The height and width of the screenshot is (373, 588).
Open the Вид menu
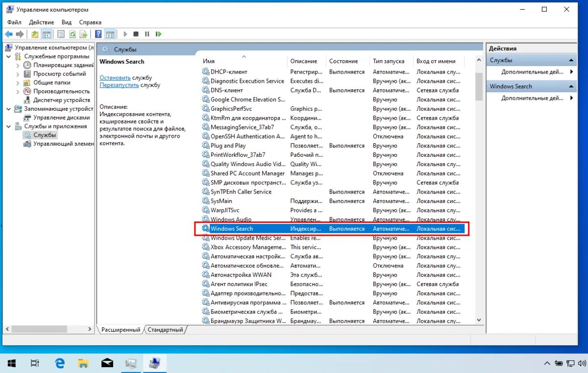67,22
